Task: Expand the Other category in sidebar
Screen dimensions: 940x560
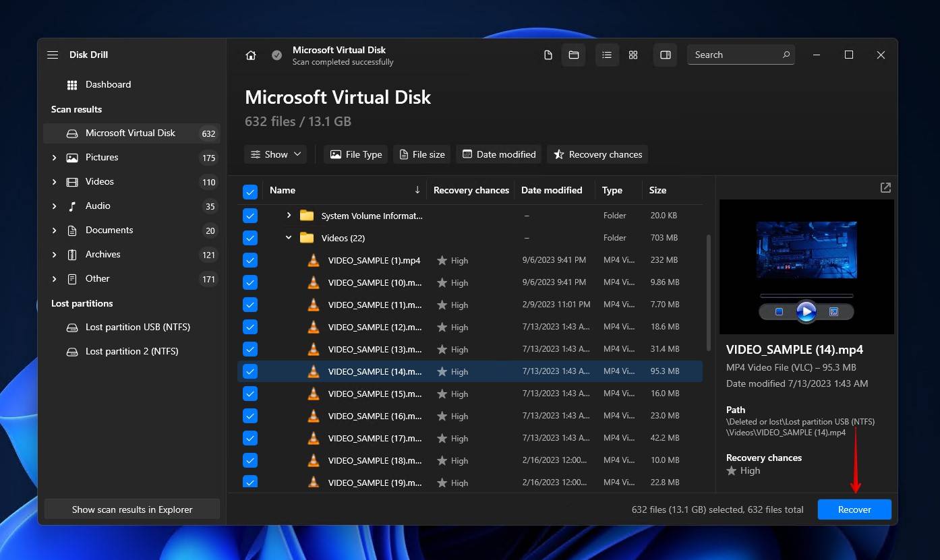Action: tap(54, 279)
